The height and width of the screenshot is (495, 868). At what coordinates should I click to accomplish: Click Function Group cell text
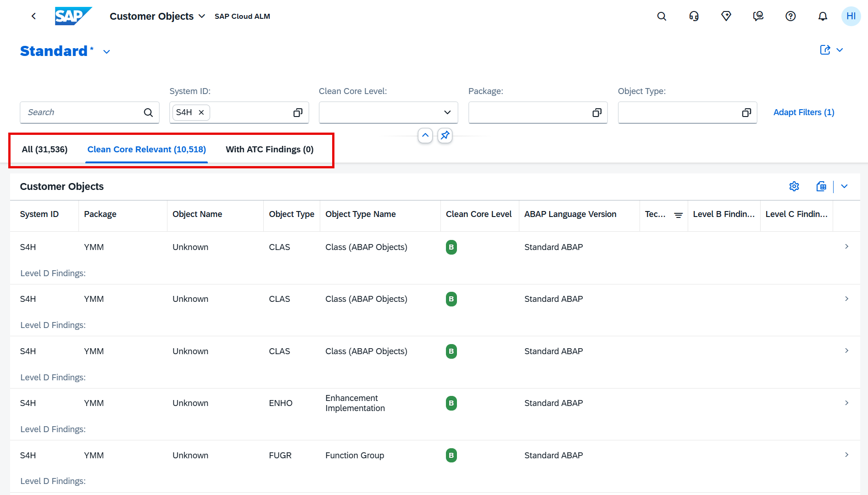355,455
